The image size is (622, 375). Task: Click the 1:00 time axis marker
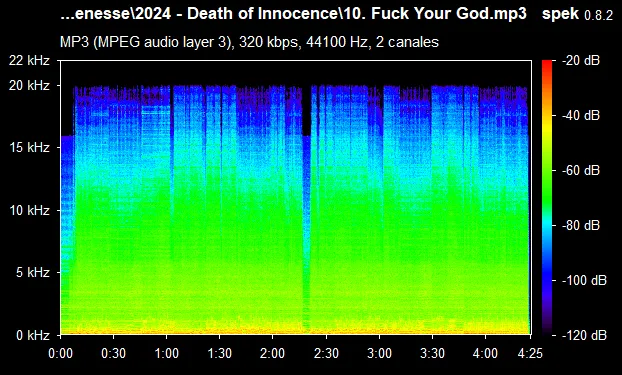point(167,353)
